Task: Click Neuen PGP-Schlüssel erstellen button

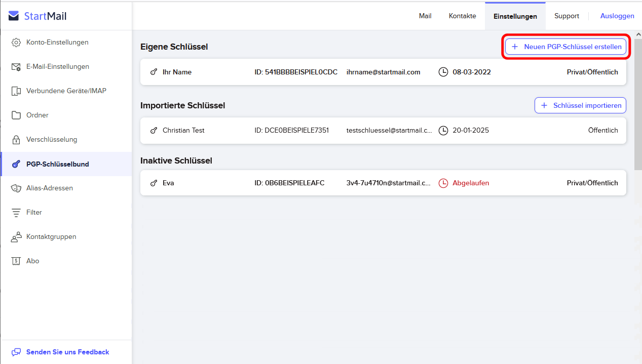Action: click(566, 47)
